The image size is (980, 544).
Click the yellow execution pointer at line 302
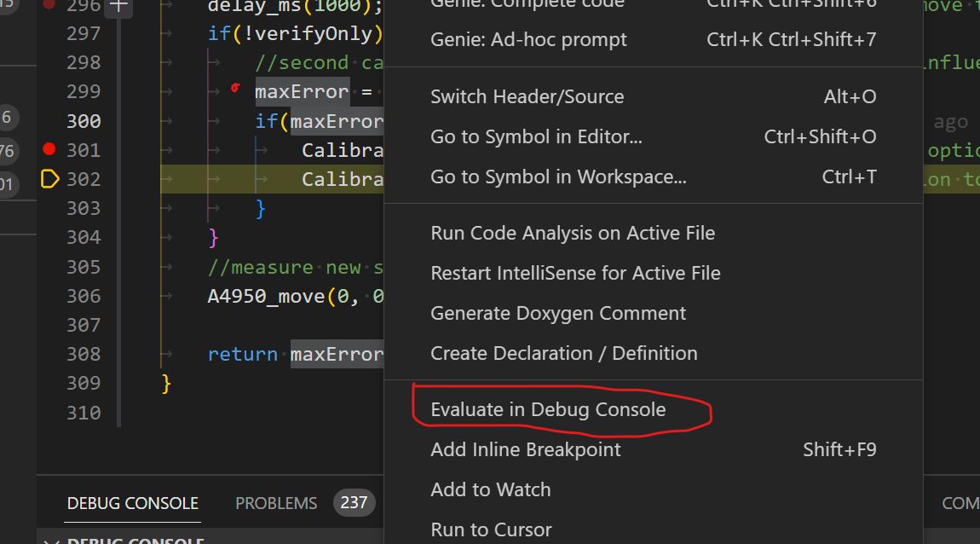click(49, 178)
